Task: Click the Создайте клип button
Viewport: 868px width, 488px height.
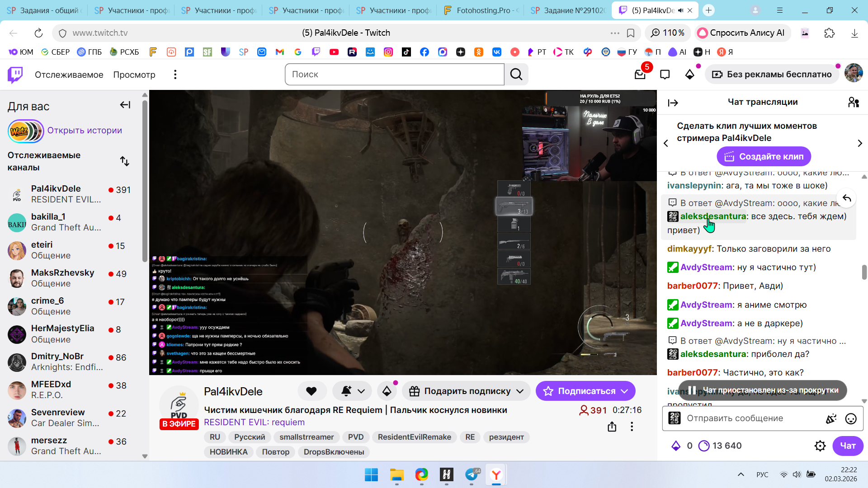Action: pyautogui.click(x=764, y=157)
